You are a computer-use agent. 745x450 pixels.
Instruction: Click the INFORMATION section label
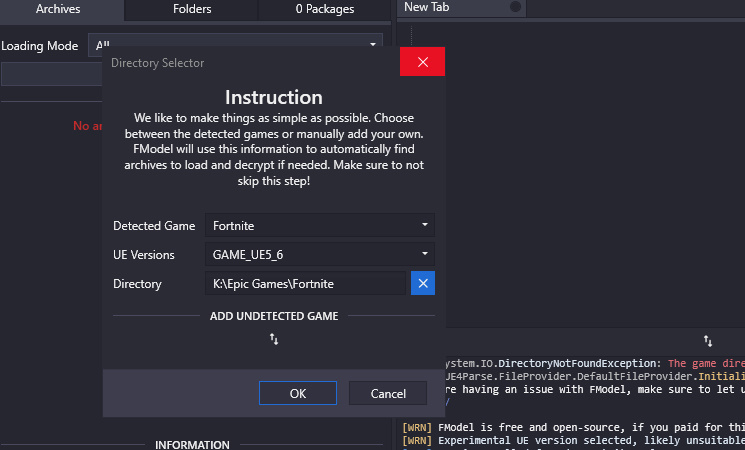(192, 444)
